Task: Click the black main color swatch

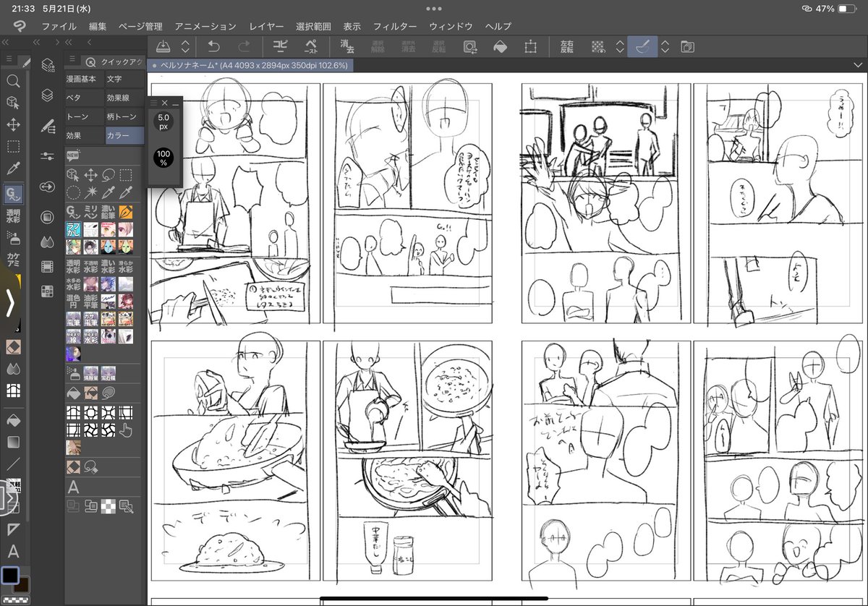Action: tap(10, 575)
